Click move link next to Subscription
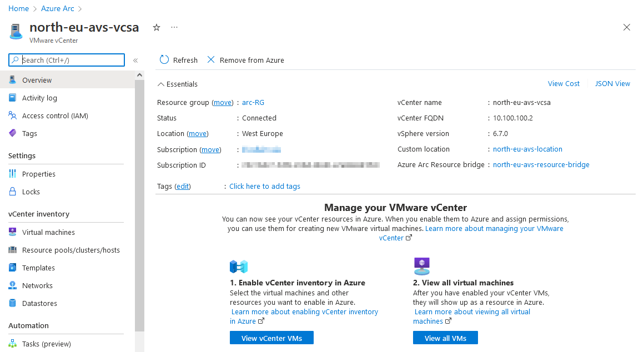Screen dimensions: 644x352 pos(210,149)
